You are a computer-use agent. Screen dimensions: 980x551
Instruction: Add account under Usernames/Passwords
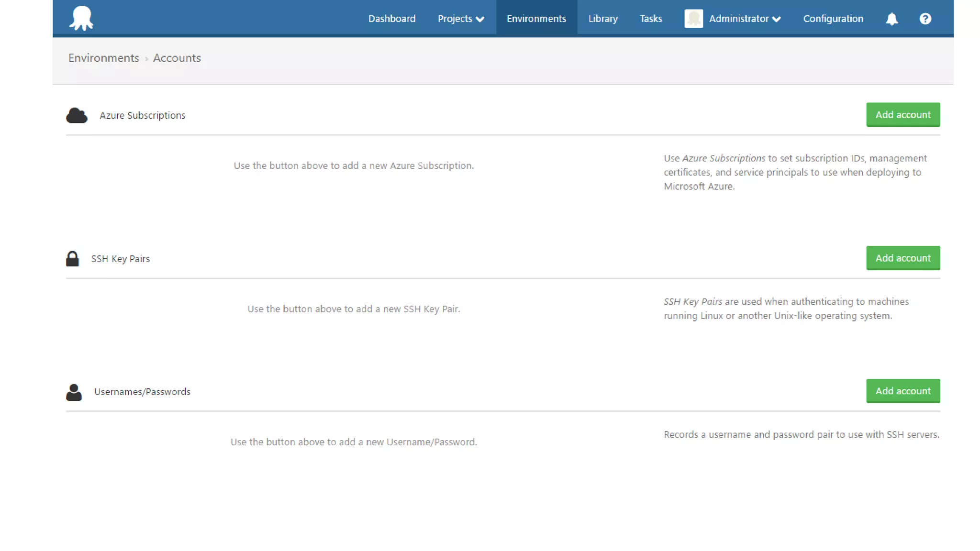pos(902,391)
